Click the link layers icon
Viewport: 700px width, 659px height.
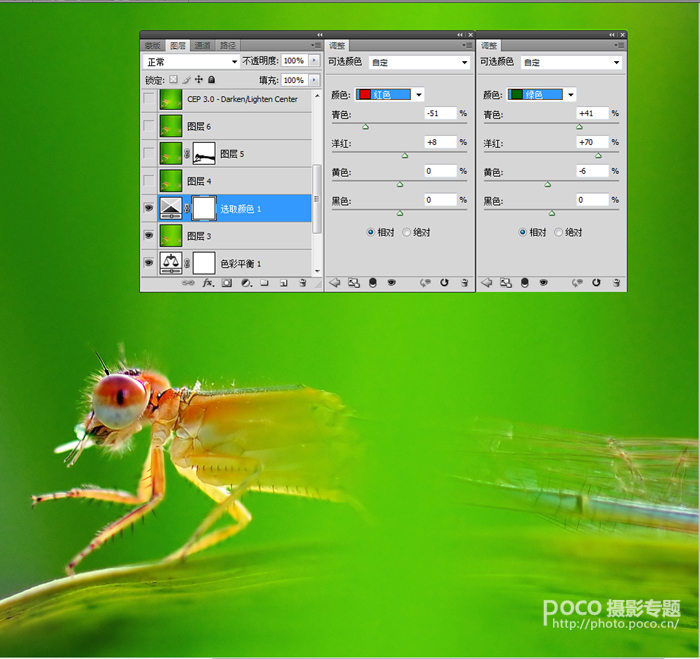click(188, 283)
